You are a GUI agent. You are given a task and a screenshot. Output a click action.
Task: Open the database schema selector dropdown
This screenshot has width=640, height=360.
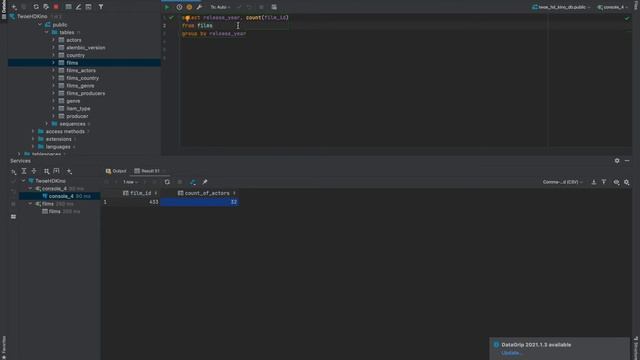pos(561,7)
